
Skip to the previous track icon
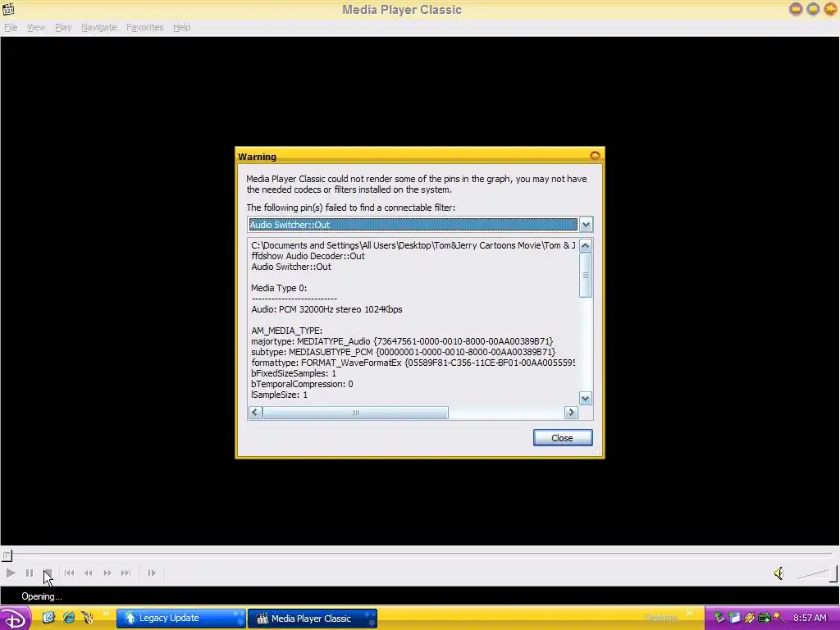(69, 573)
